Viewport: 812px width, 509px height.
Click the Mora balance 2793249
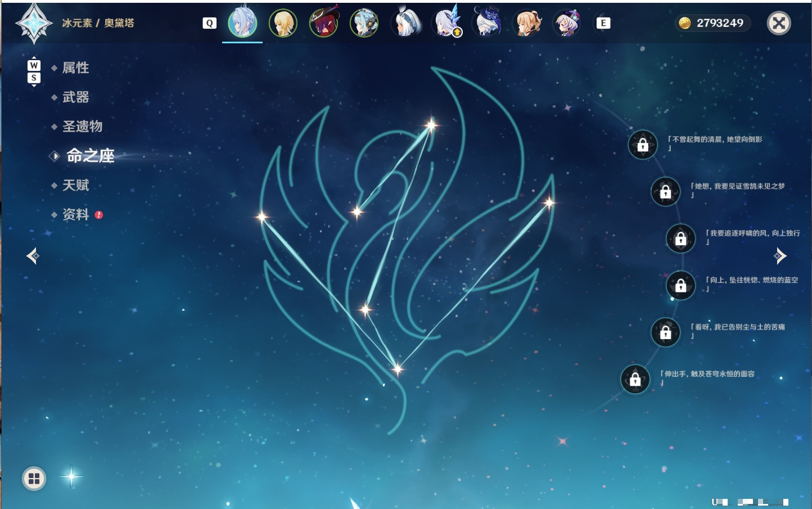(712, 23)
